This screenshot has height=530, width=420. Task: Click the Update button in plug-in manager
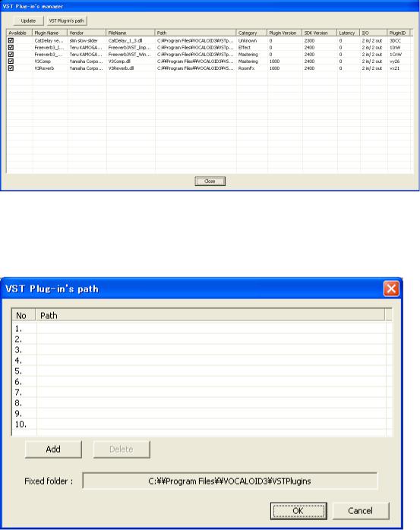pos(28,21)
